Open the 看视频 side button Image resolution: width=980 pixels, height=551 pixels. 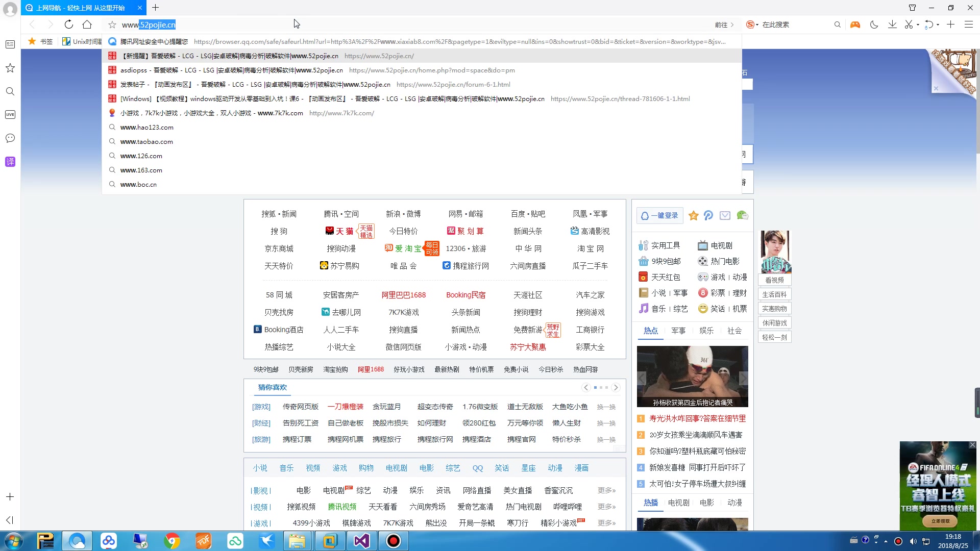(774, 280)
